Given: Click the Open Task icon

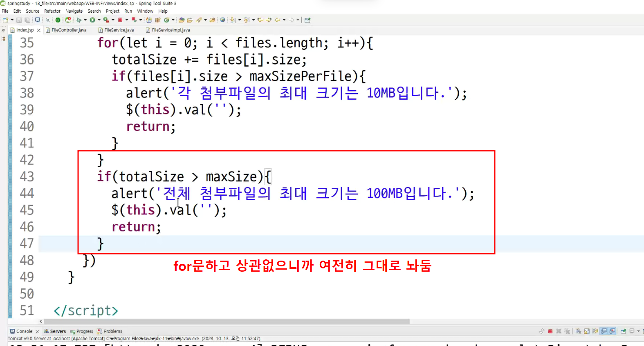Looking at the screenshot, I should (190, 20).
